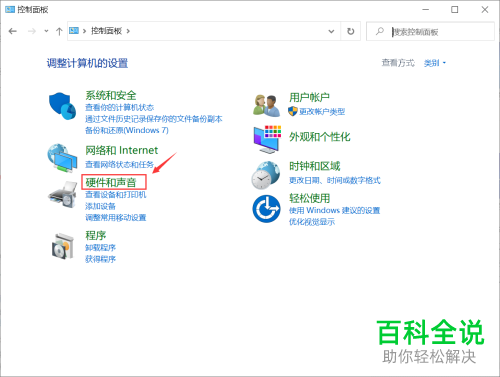Select 控制面板 breadcrumb in the address bar
Viewport: 500px width, 377px height.
[x=106, y=31]
